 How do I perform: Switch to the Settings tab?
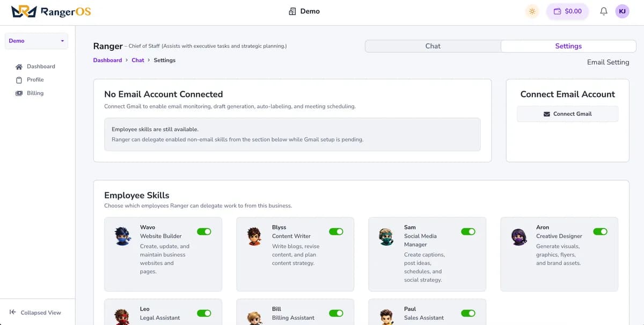tap(568, 46)
